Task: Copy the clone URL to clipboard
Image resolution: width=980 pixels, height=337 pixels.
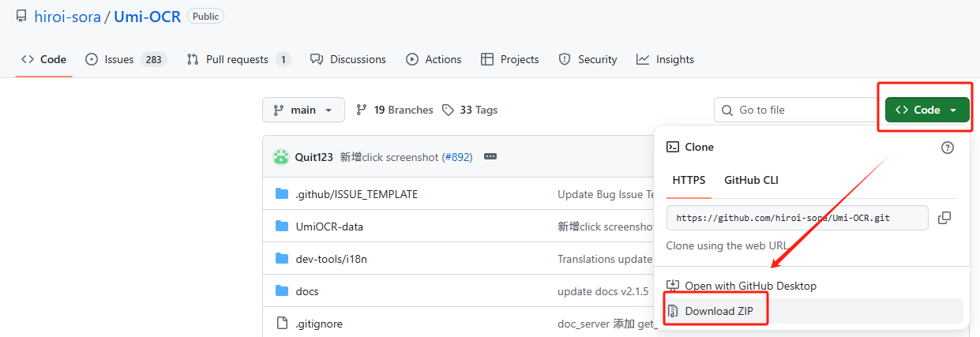Action: 944,218
